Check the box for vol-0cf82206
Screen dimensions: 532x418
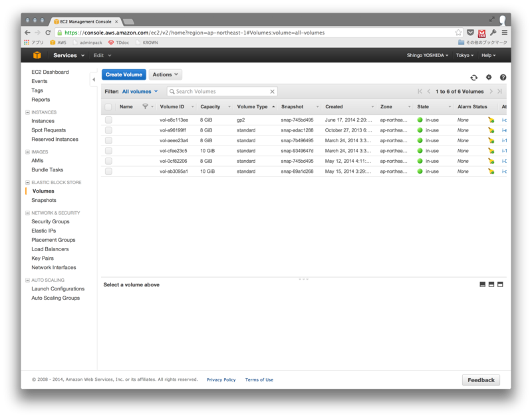(108, 161)
